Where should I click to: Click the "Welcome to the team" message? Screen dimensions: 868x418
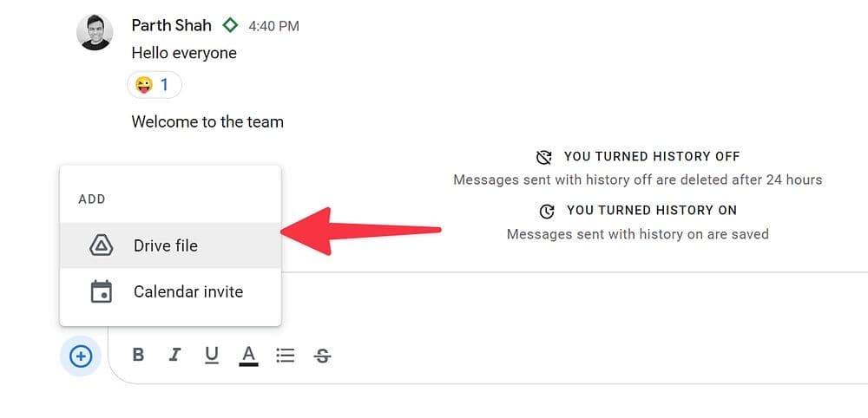click(x=207, y=121)
